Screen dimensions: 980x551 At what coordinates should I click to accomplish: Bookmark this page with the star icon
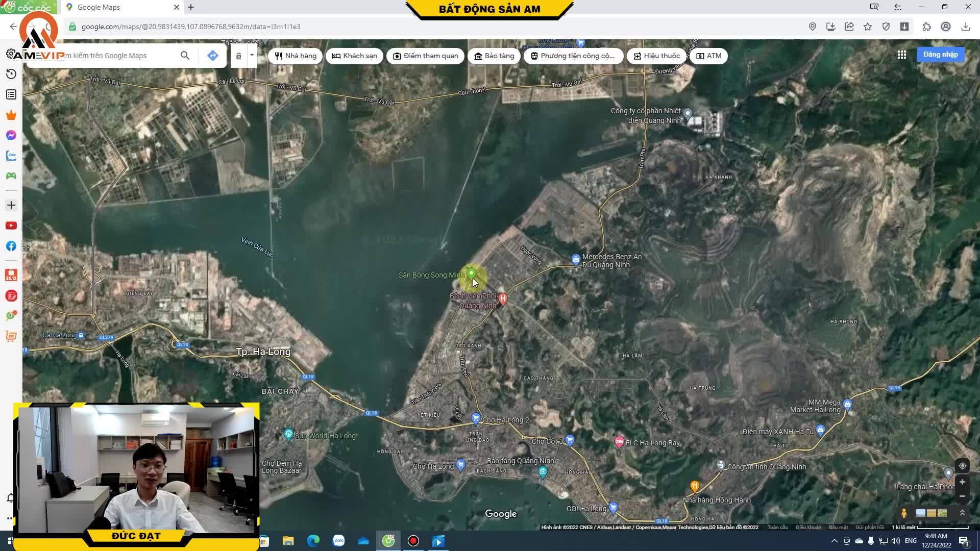click(x=868, y=27)
